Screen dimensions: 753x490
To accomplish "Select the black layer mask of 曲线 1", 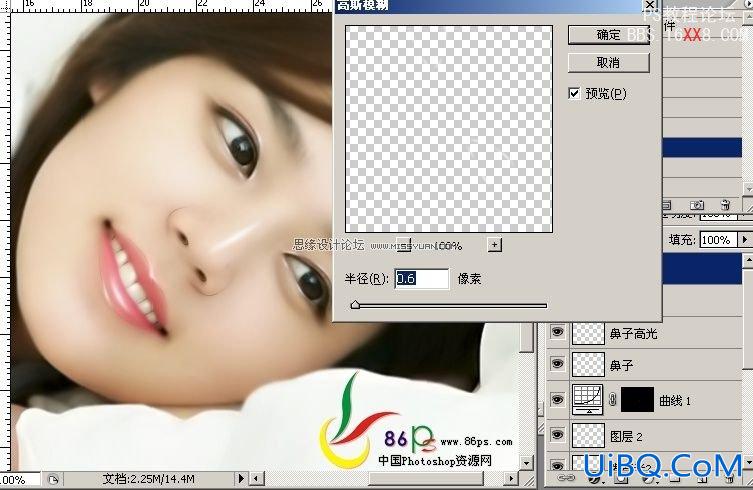I will [637, 399].
